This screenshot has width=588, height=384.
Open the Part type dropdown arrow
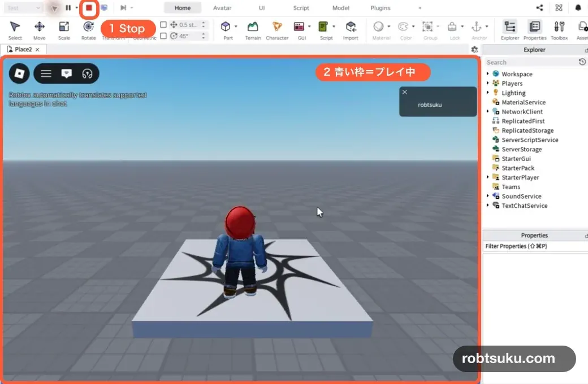(236, 27)
